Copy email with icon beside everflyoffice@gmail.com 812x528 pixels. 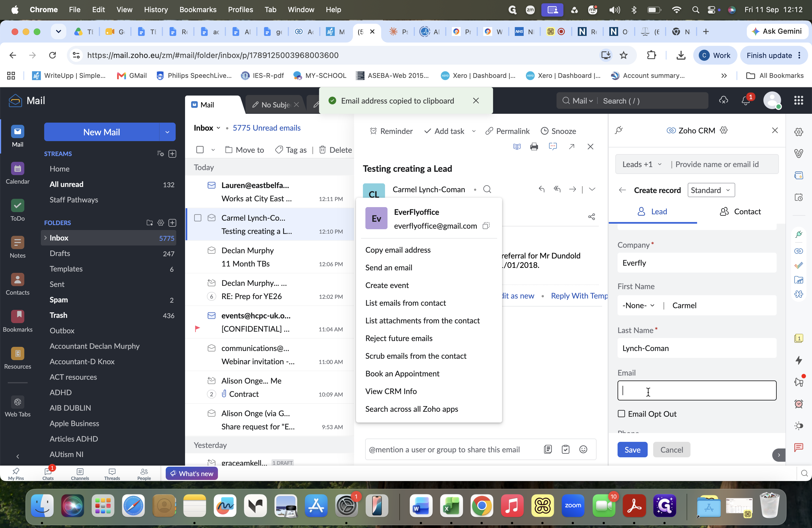[486, 226]
